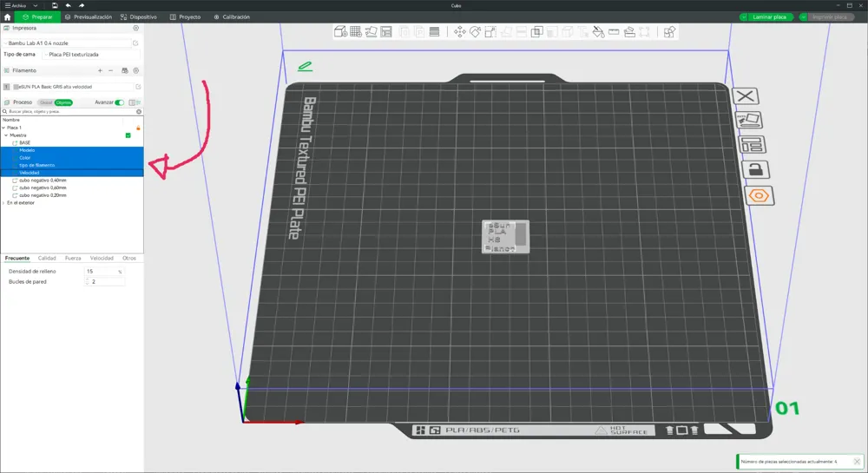Click the Add object cube icon

pyautogui.click(x=340, y=31)
